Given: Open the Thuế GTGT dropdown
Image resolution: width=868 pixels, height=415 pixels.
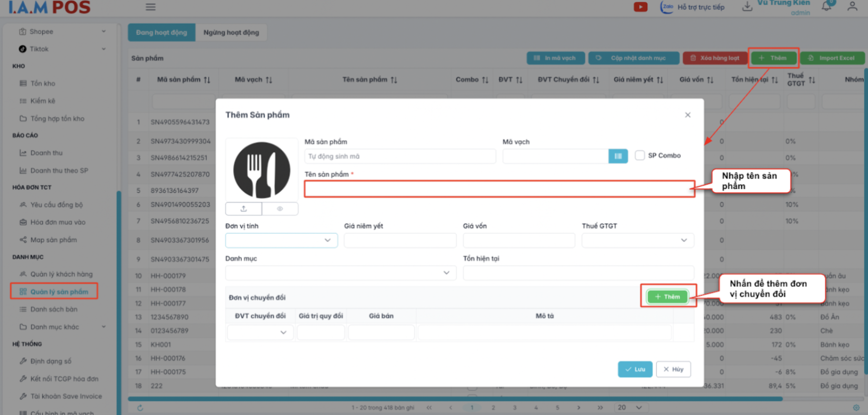Looking at the screenshot, I should tap(637, 240).
